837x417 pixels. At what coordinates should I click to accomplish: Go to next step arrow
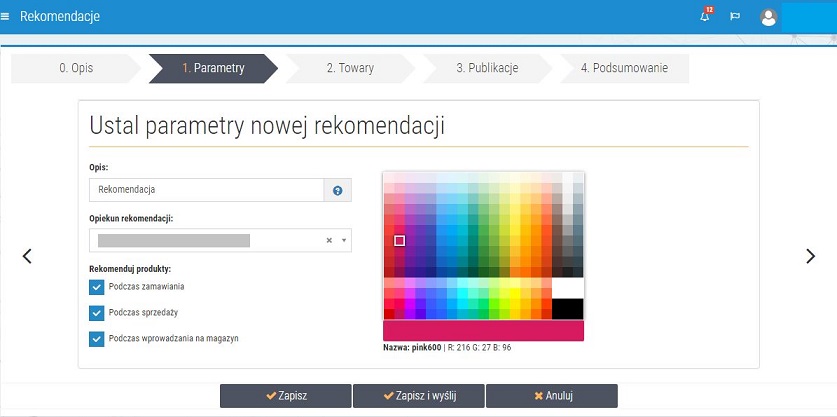pos(810,256)
